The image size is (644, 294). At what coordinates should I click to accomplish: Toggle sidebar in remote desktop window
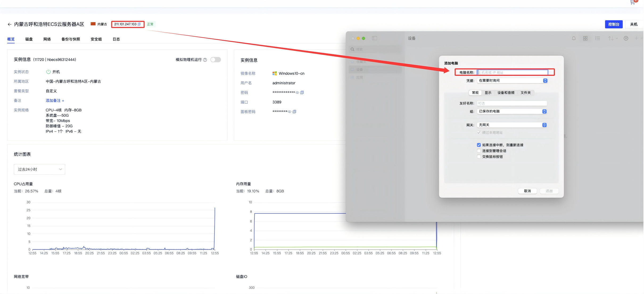click(x=374, y=38)
